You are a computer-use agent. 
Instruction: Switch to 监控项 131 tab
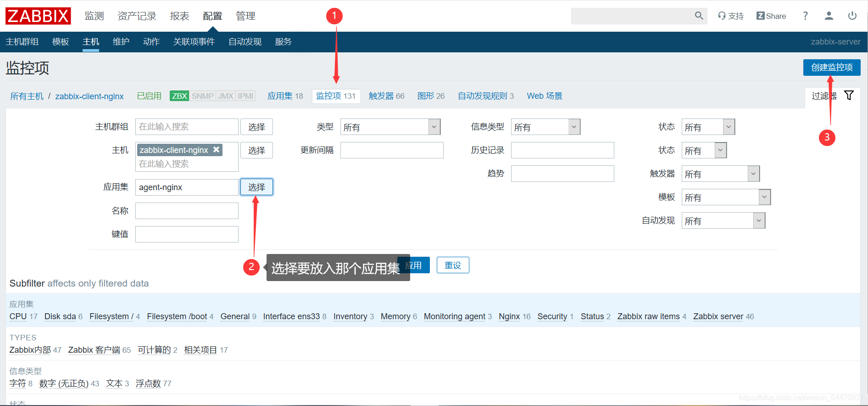[336, 96]
